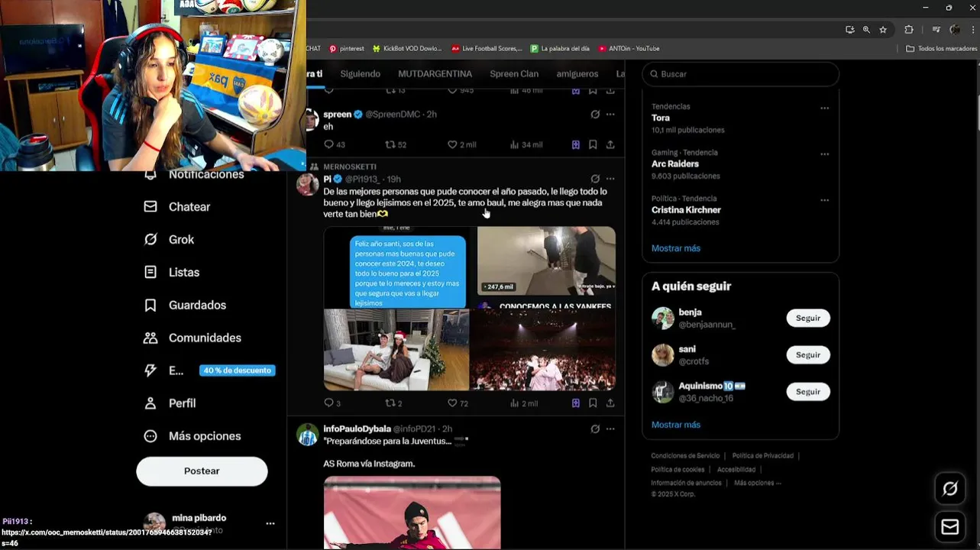Bookmark spreen's 'eh' post
Screen dimensions: 980x550
coord(593,144)
